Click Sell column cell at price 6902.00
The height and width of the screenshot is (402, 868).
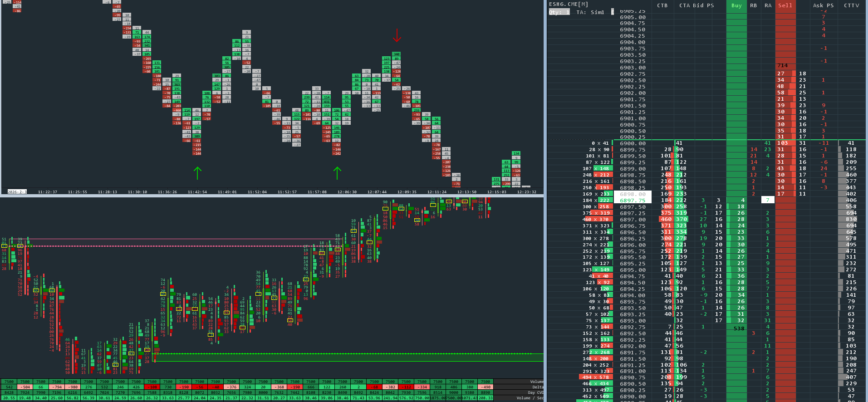coord(785,93)
